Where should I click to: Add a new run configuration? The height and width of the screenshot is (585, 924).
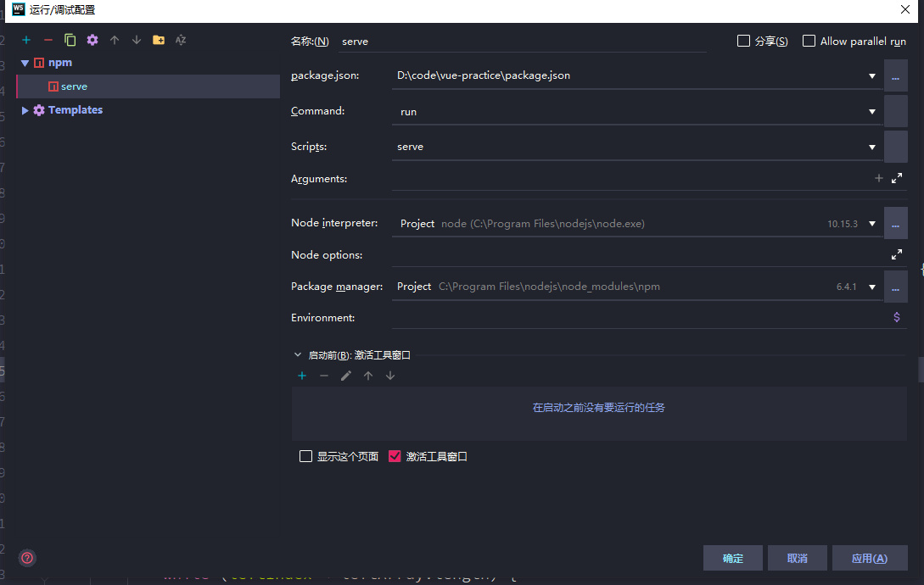[x=25, y=39]
